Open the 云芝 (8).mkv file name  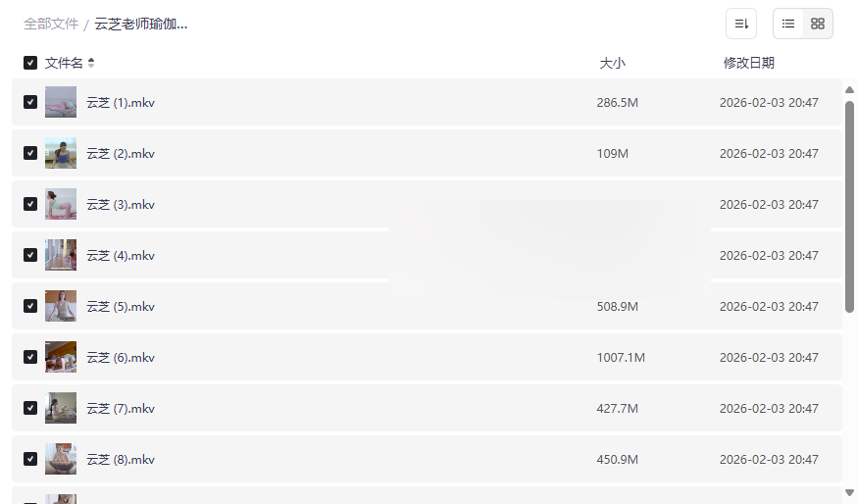[x=121, y=459]
